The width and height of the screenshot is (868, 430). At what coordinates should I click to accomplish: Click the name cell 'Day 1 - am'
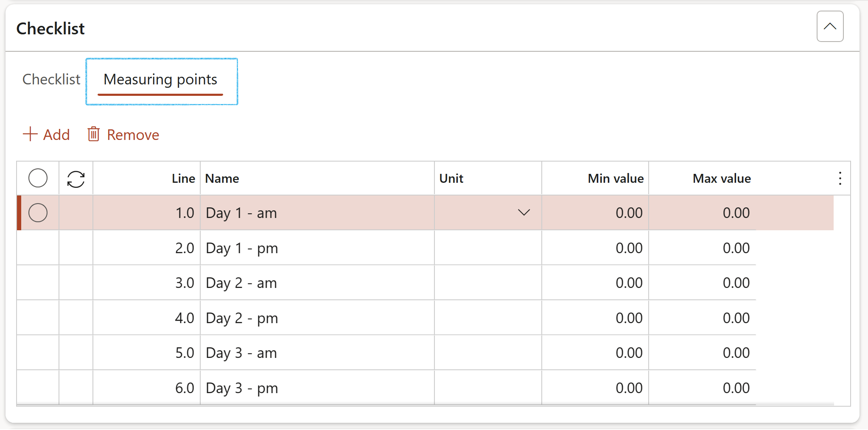[317, 213]
